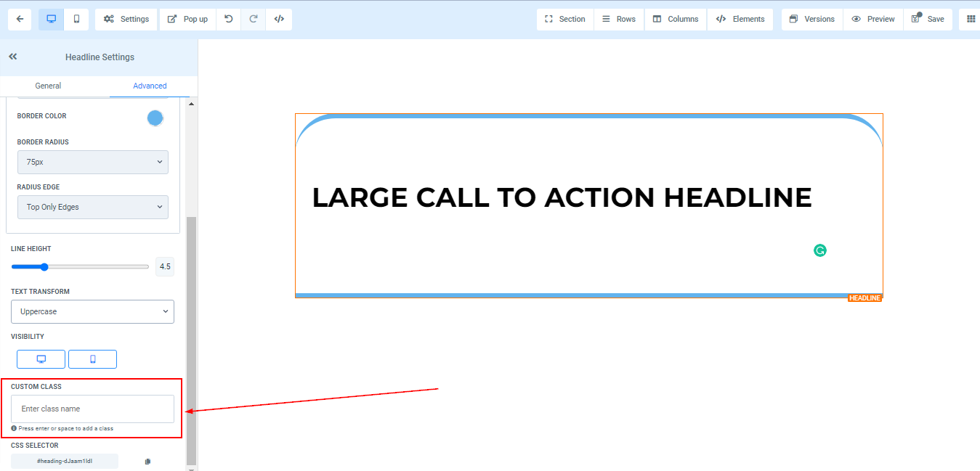Expand the Radius Edge dropdown

(x=92, y=207)
